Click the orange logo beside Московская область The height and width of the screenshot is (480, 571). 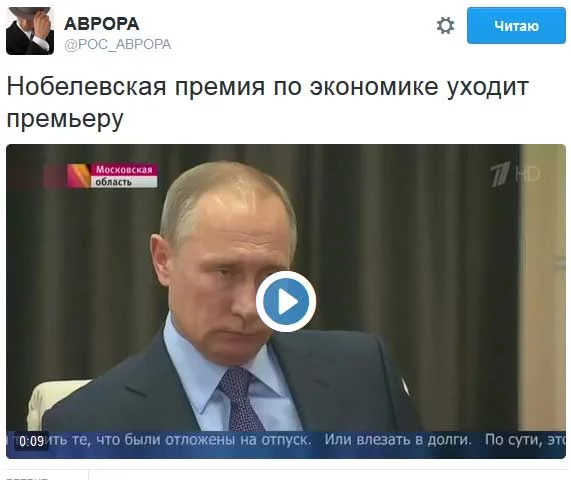[78, 176]
